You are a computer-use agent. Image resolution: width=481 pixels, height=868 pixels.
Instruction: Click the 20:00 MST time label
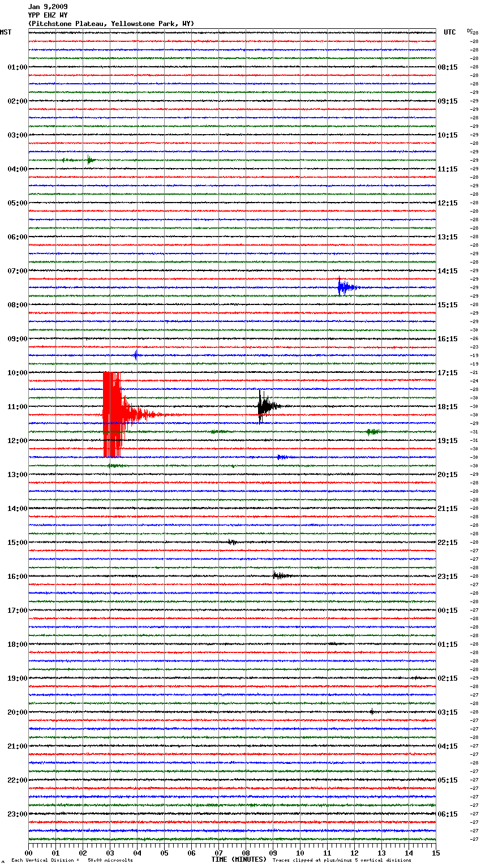click(x=17, y=712)
